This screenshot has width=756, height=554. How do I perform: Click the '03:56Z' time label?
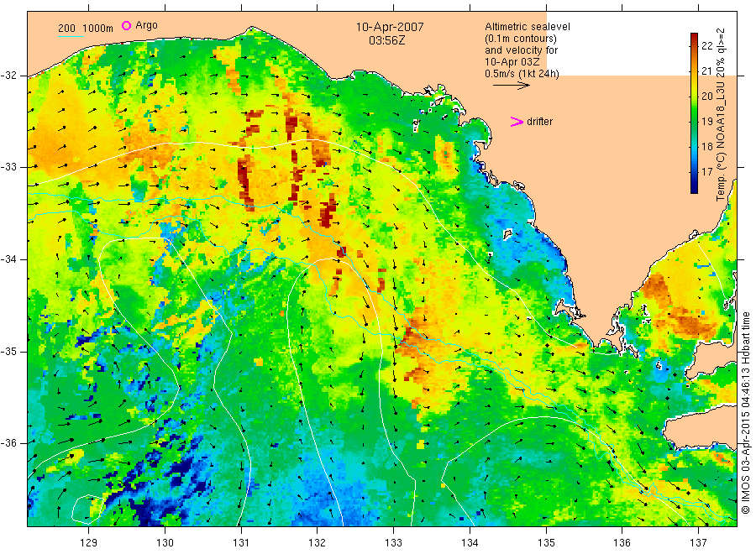tap(386, 40)
